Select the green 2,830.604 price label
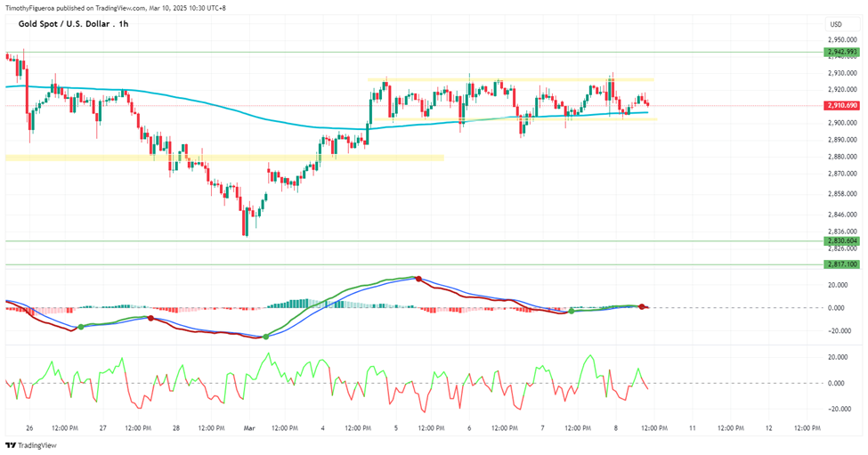The height and width of the screenshot is (455, 868). coord(842,241)
